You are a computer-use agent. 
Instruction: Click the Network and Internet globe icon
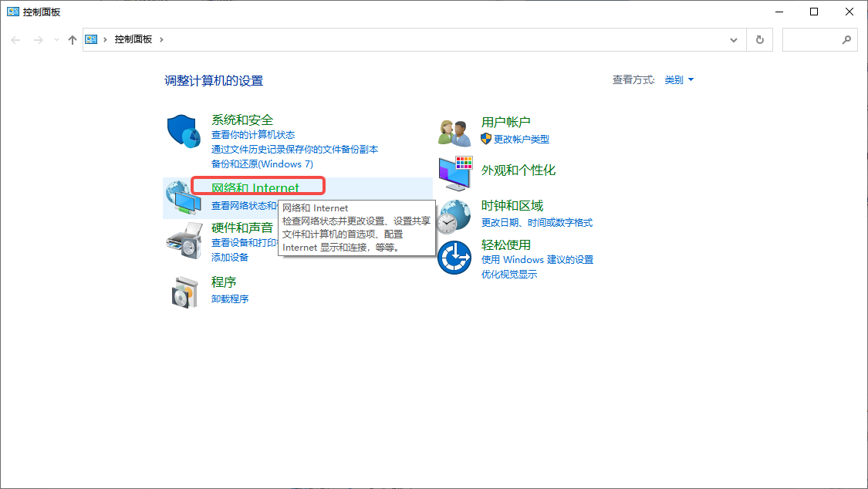tap(183, 197)
